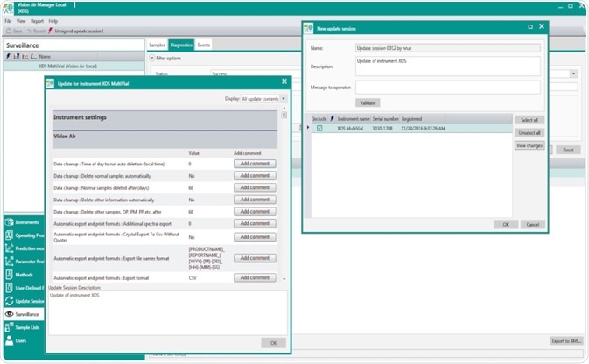Image resolution: width=589 pixels, height=364 pixels.
Task: Add comment for Normal samples deleted after (days)
Action: coord(255,187)
